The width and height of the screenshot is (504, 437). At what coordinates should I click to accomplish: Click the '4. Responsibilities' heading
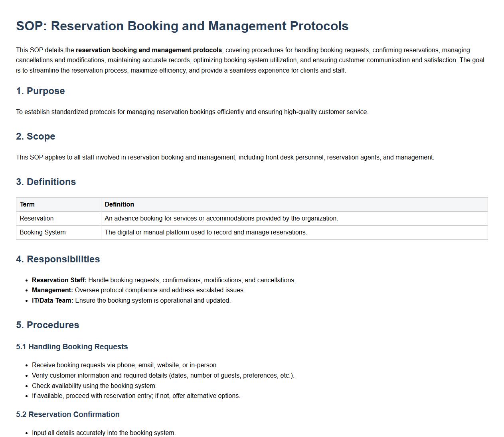[x=58, y=259]
